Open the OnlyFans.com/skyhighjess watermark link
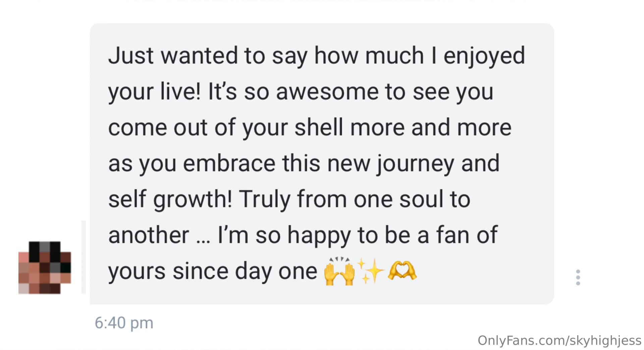The image size is (644, 350). click(559, 340)
